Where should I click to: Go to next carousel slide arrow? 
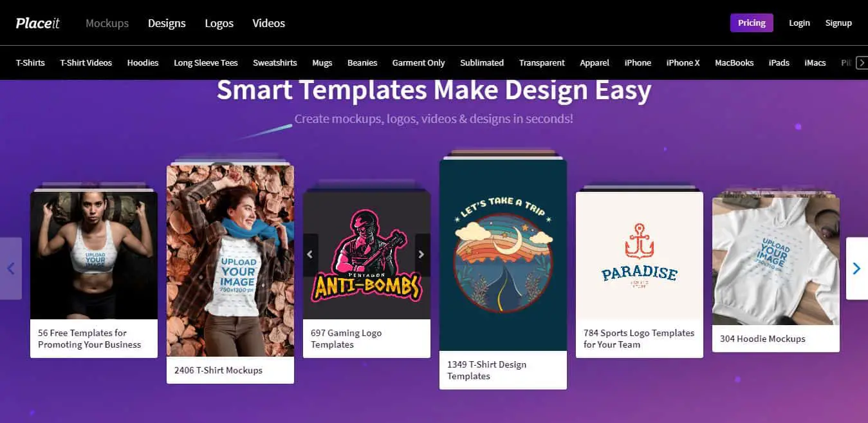tap(856, 268)
